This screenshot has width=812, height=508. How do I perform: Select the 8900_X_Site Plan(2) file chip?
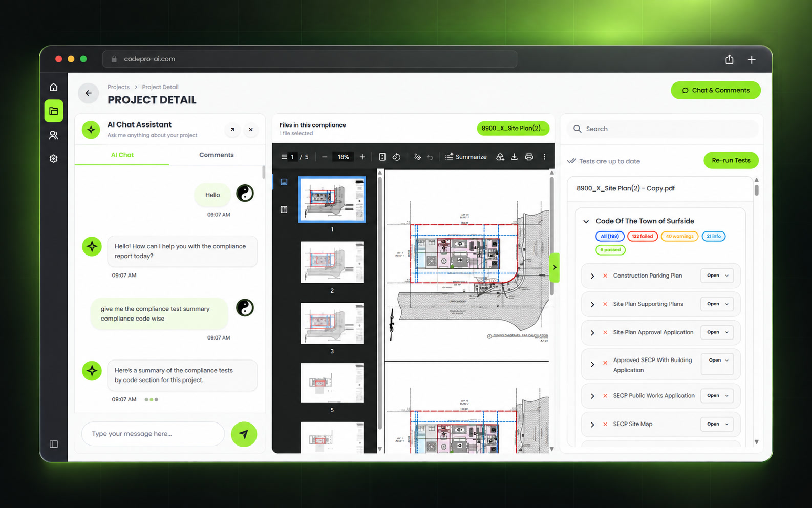513,129
